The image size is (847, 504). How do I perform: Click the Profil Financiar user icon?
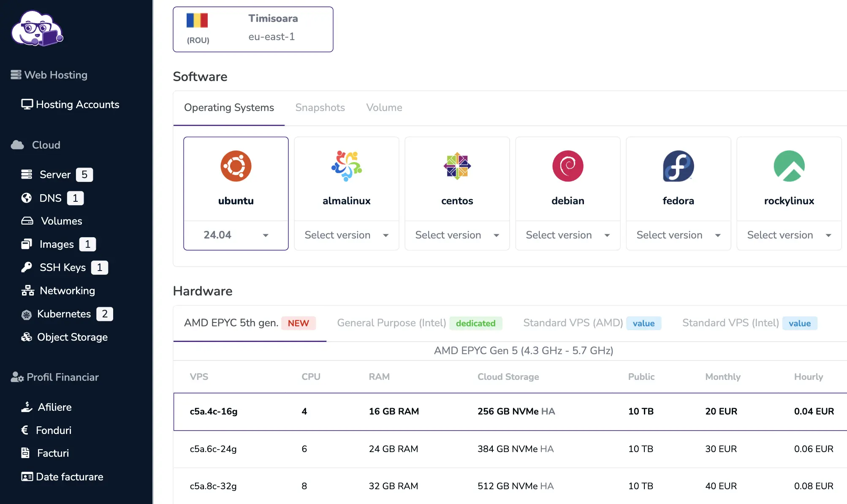[17, 377]
